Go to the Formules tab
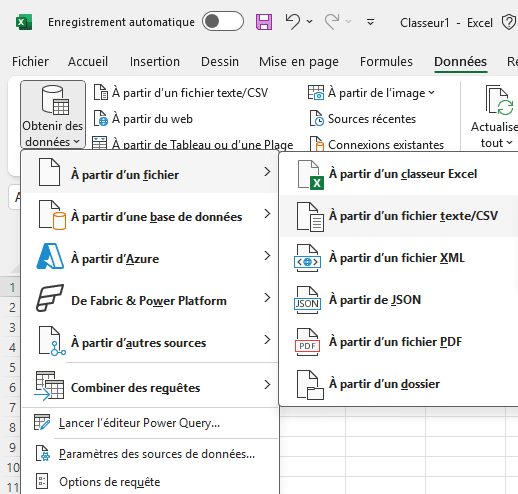The image size is (518, 494). 386,62
